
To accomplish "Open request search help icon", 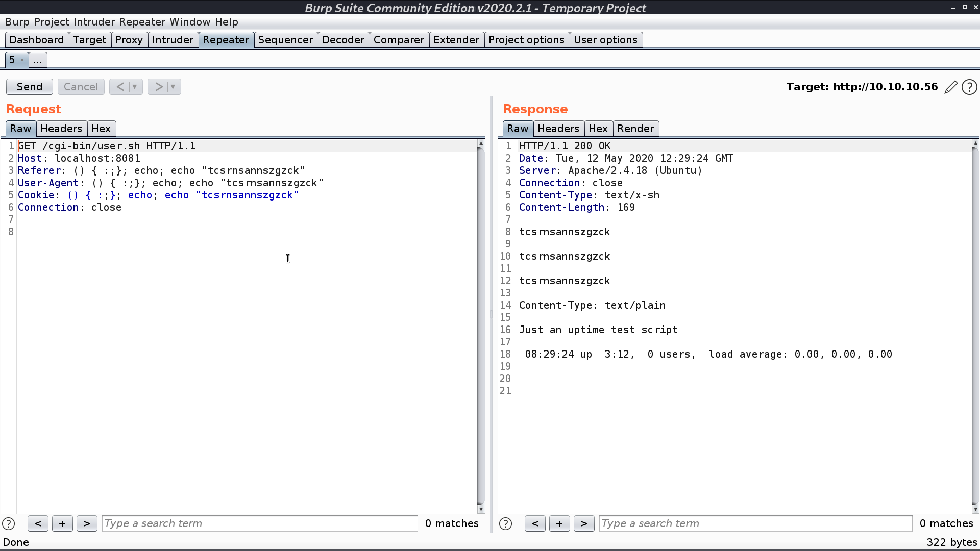I will pyautogui.click(x=9, y=523).
